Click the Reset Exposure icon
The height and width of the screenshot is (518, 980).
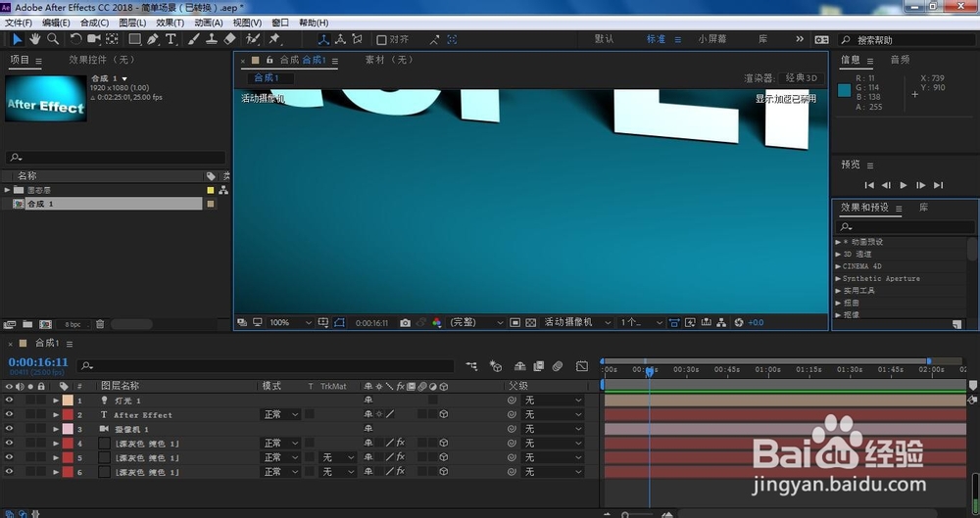[739, 322]
